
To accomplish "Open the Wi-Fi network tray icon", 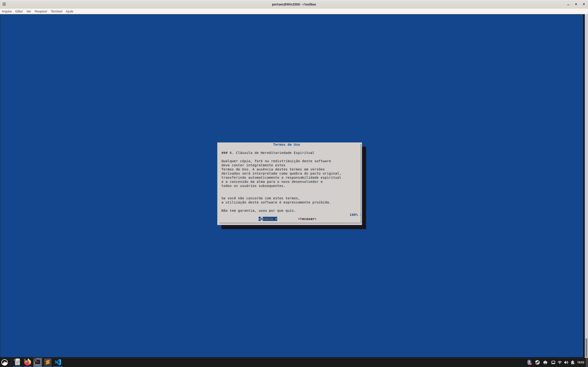I will 560,362.
